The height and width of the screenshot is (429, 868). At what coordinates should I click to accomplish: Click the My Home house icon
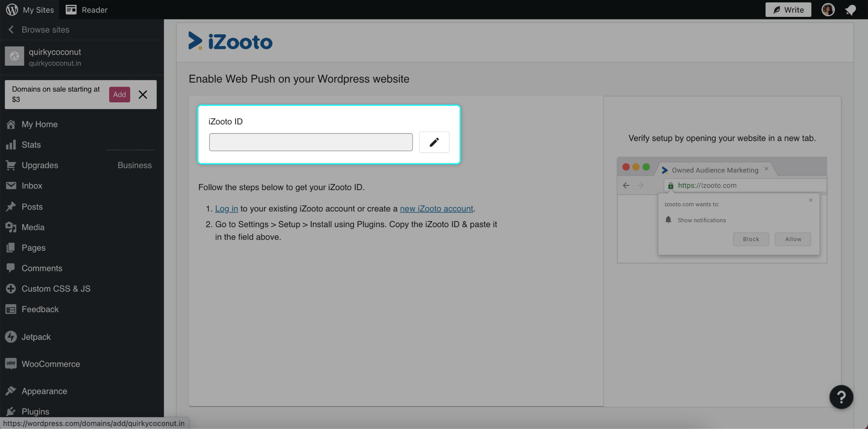(11, 124)
